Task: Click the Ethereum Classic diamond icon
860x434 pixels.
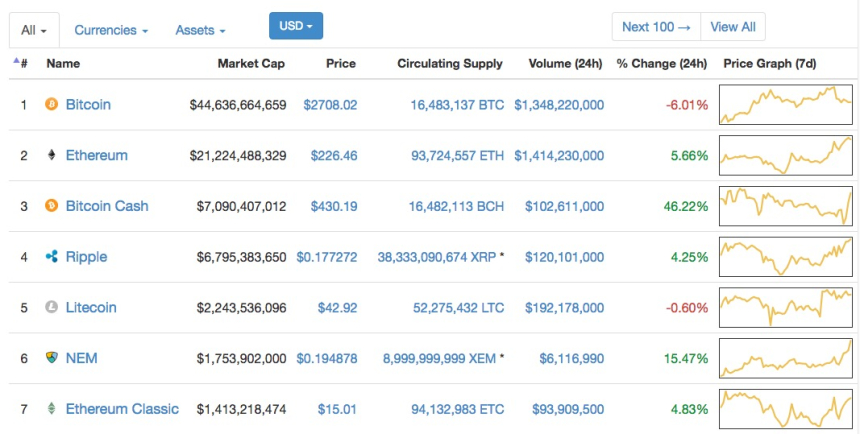Action: [x=52, y=409]
